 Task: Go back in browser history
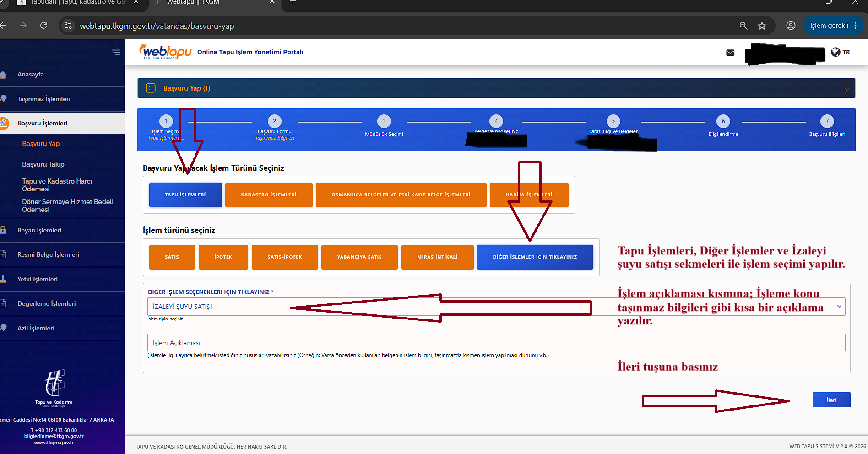coord(3,26)
